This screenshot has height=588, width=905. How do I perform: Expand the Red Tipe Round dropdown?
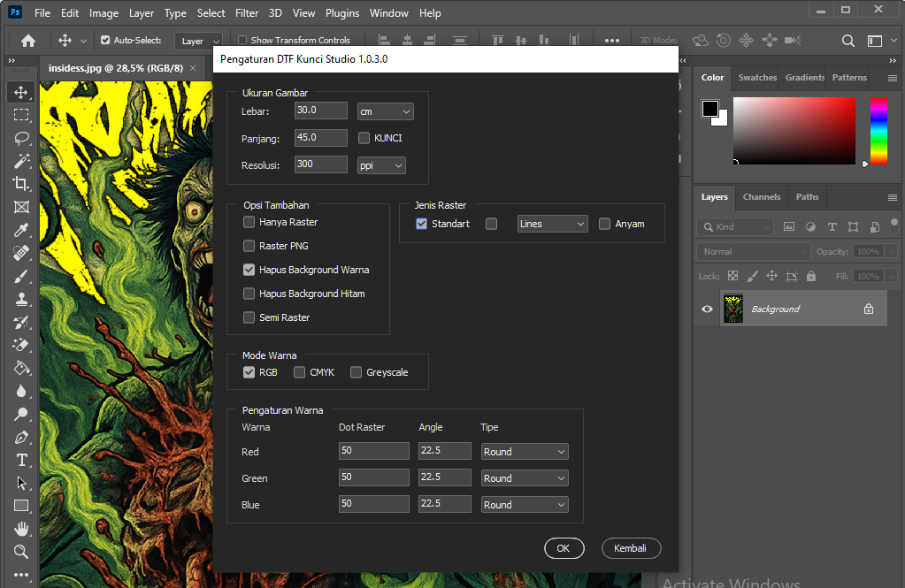pyautogui.click(x=524, y=452)
